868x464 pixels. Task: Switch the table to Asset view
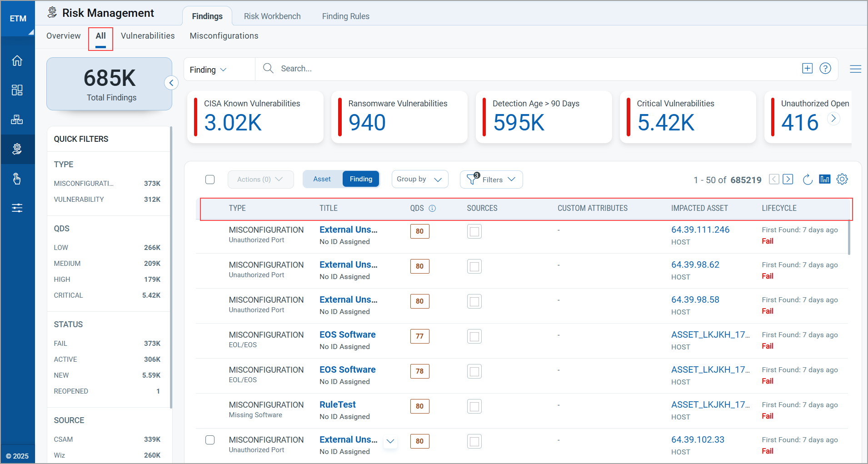pos(322,179)
